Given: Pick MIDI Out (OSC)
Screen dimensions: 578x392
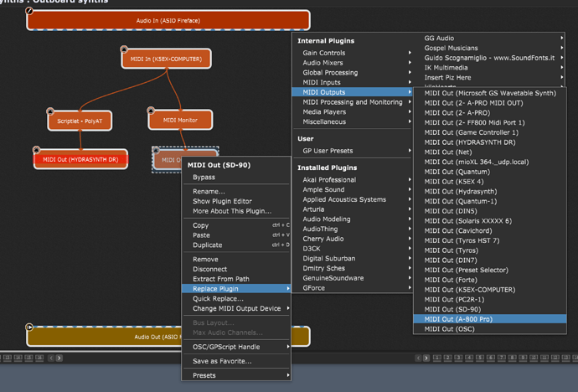Looking at the screenshot, I should (x=490, y=329).
